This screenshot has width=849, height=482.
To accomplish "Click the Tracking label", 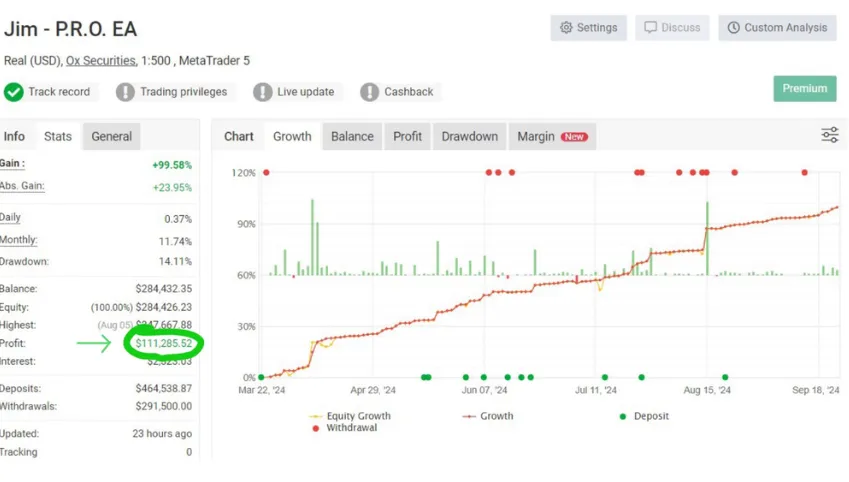I will pos(19,452).
